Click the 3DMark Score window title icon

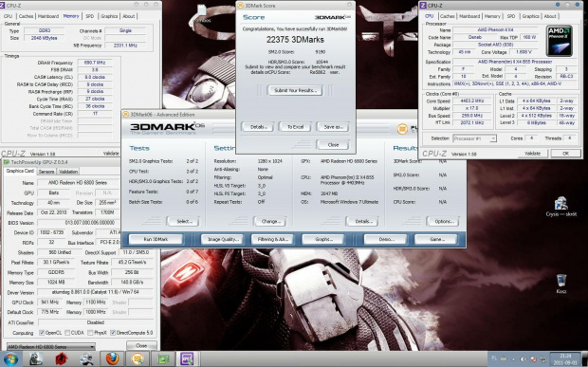tap(240, 6)
